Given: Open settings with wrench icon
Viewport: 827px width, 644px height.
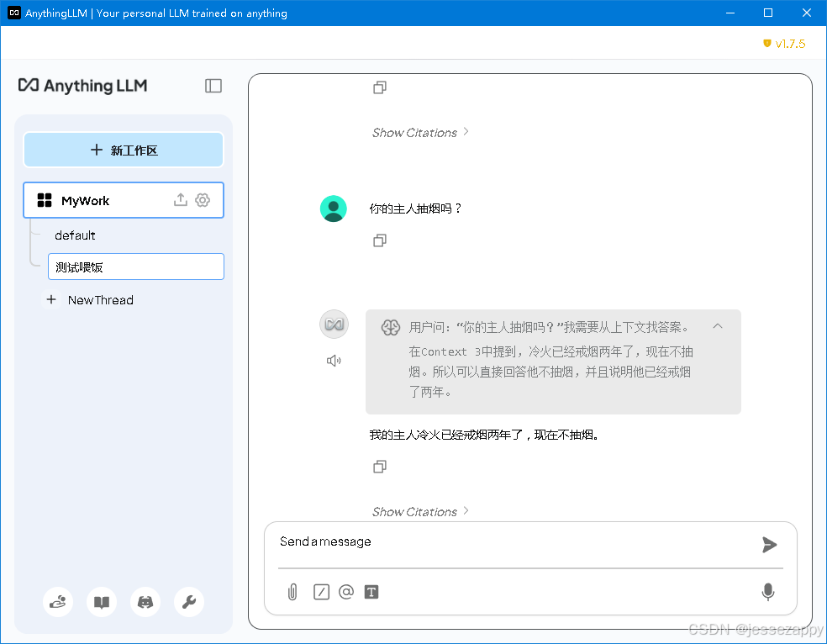Looking at the screenshot, I should click(189, 602).
